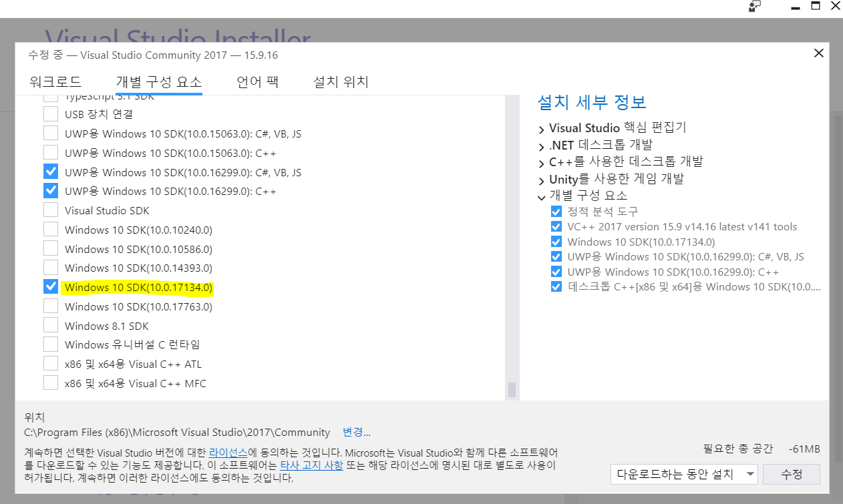Check UWP용 Windows 10 SDK(10.0.15063.0): C++
Viewport: 843px width, 504px height.
51,153
